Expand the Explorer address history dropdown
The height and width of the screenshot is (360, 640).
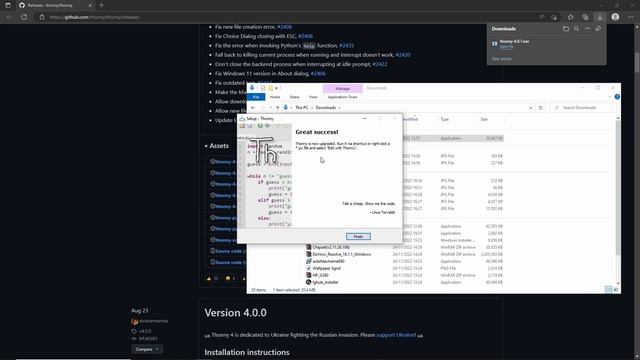click(530, 108)
